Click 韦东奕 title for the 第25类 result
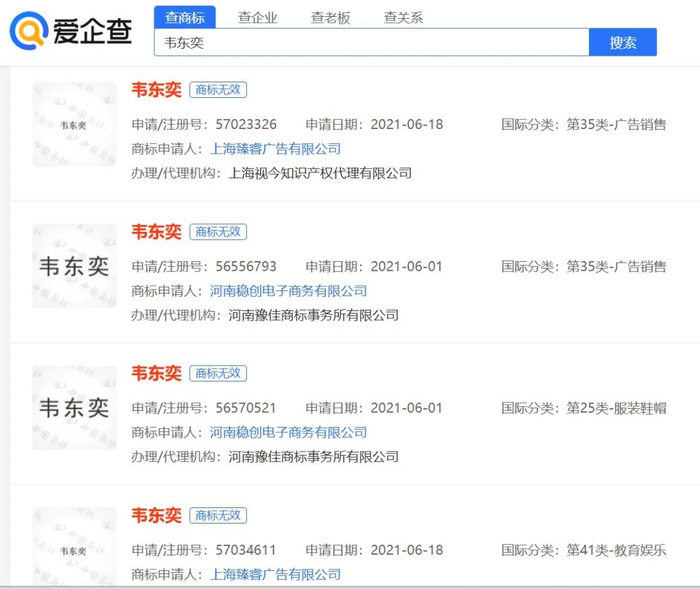The image size is (700, 589). coord(156,373)
